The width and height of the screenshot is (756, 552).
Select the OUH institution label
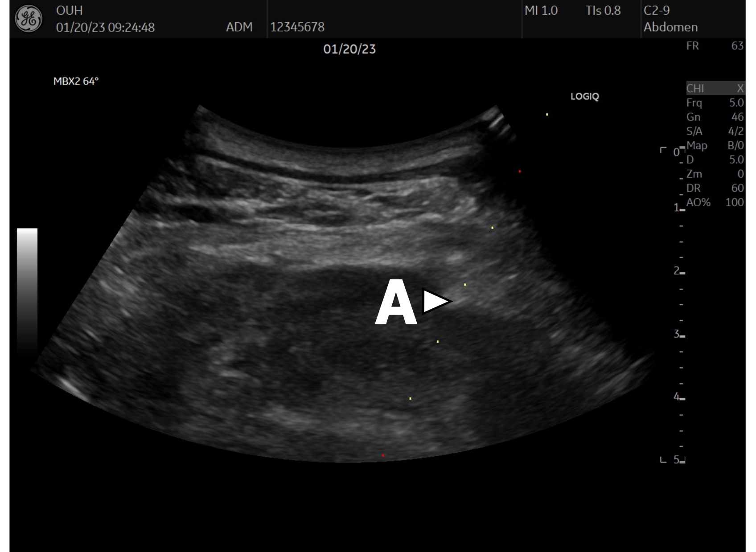tap(70, 10)
